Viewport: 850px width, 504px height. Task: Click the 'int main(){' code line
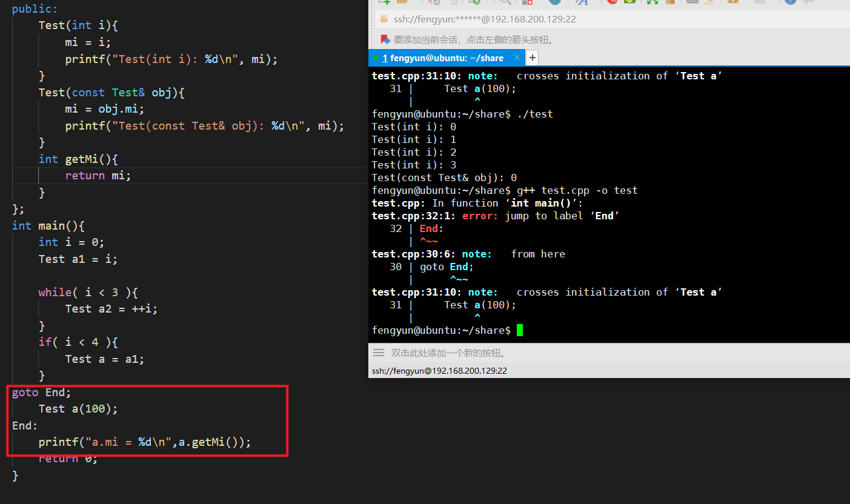click(x=48, y=226)
